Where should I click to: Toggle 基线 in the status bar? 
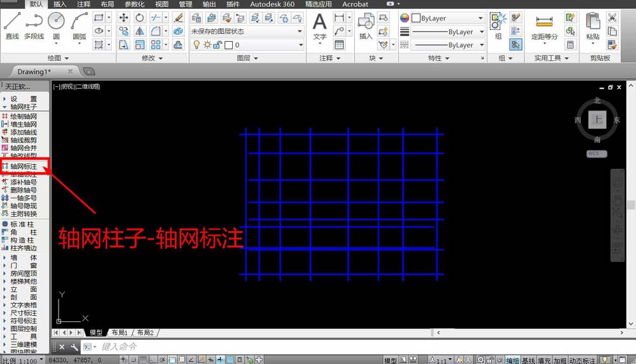[528, 360]
